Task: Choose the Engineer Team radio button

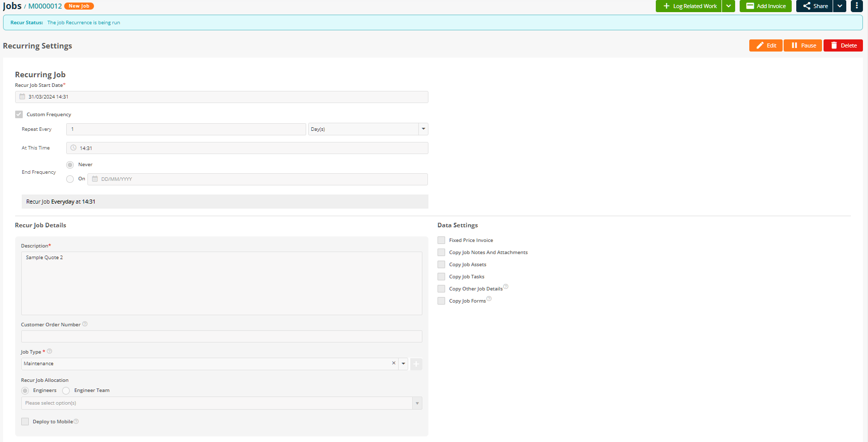Action: tap(66, 390)
